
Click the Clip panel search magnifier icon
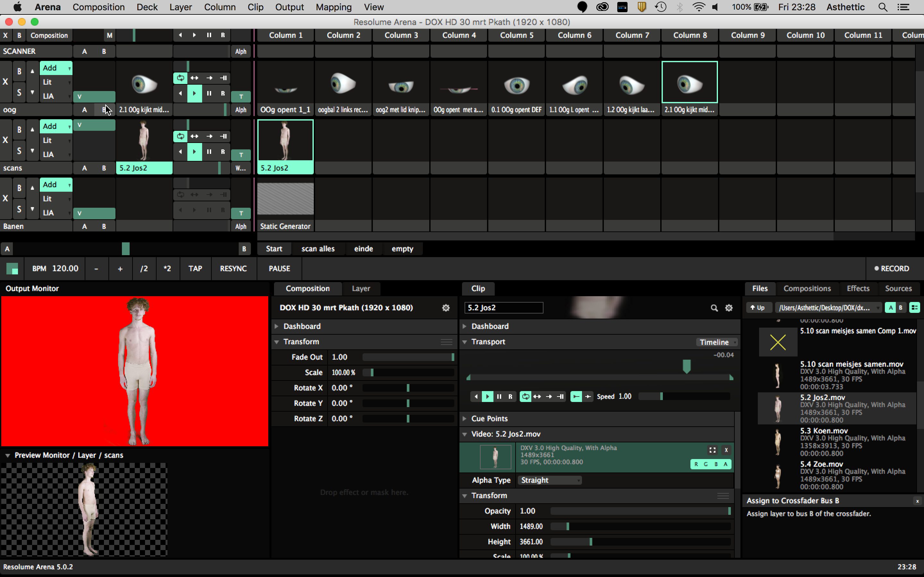tap(714, 308)
